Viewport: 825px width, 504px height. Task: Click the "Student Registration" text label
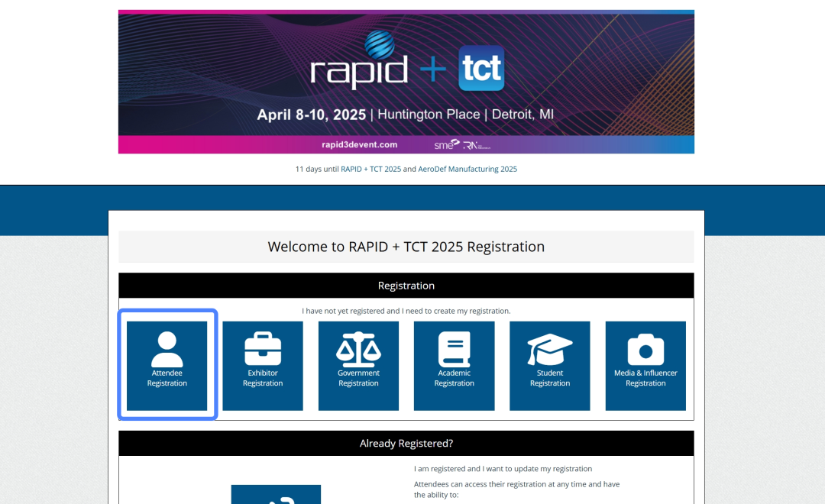pyautogui.click(x=550, y=378)
